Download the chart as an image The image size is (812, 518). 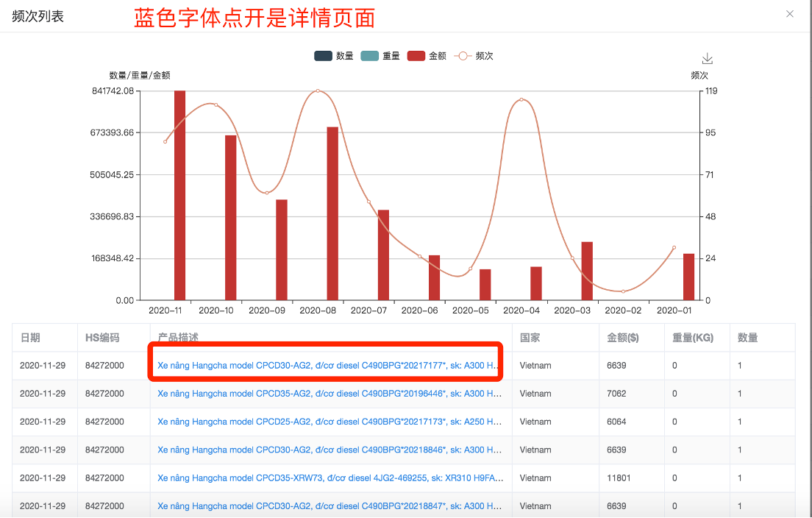pos(707,59)
